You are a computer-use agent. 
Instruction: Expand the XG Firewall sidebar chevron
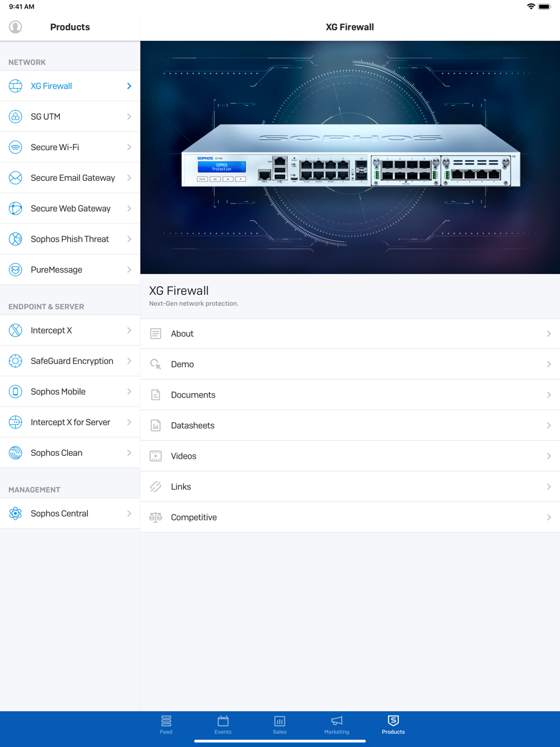tap(129, 86)
